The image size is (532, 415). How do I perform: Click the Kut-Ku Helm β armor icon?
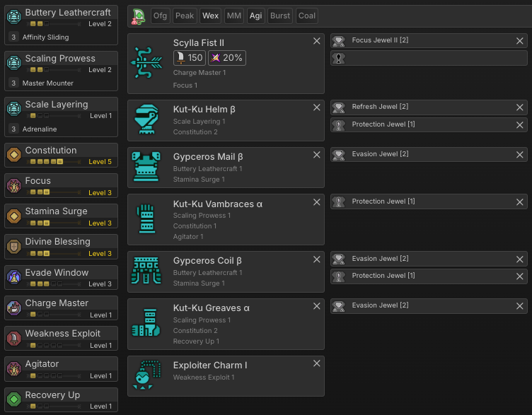147,120
